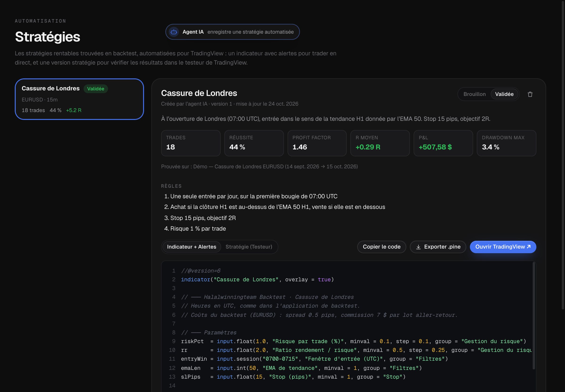This screenshot has width=565, height=392.
Task: Click the download icon on Exporter .pine
Action: (418, 247)
